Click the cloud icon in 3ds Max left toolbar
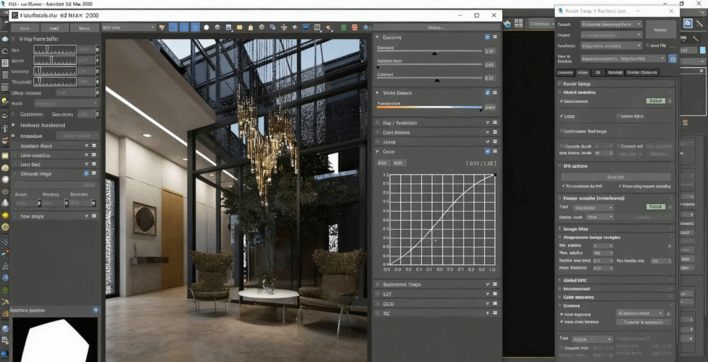708x362 pixels. click(x=5, y=51)
